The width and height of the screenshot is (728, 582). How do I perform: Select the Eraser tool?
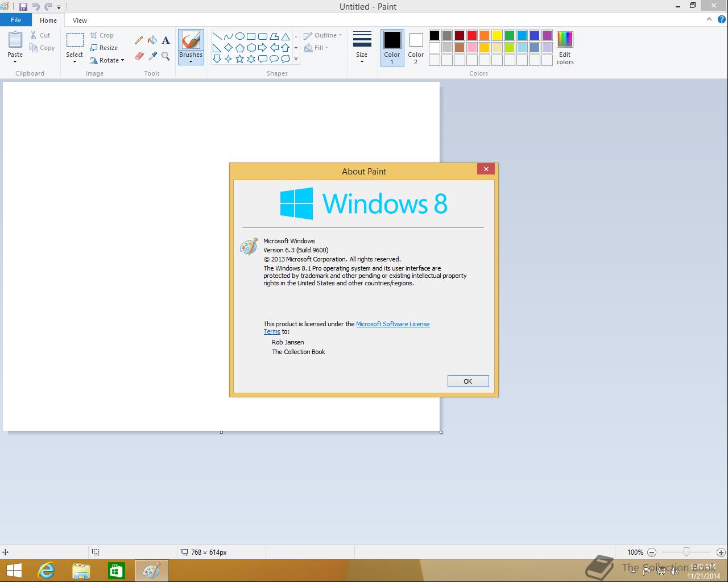coord(139,56)
